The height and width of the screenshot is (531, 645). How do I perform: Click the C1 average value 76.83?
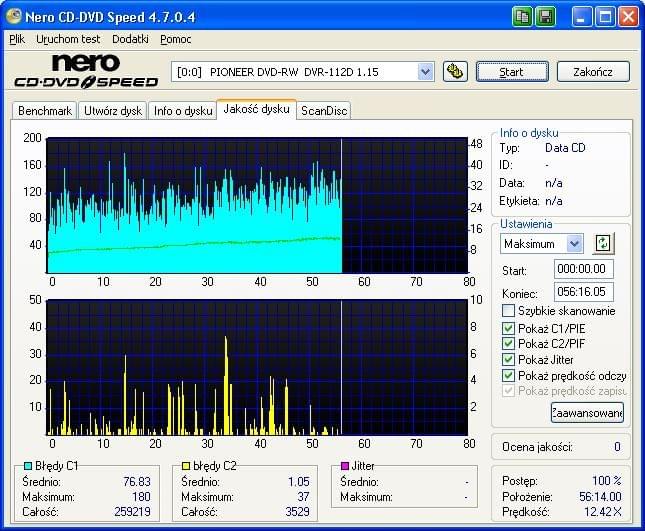137,482
